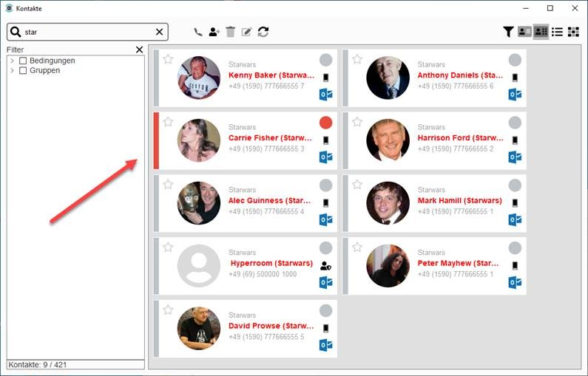Screen dimensions: 588x376
Task: Expand the Gruppen tree node
Action: [x=13, y=70]
